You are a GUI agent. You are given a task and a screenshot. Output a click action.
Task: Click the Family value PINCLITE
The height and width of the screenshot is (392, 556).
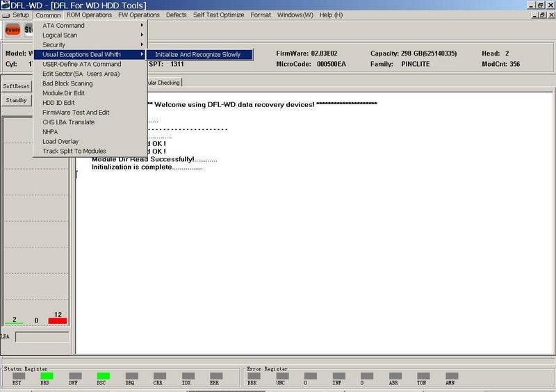pyautogui.click(x=415, y=64)
